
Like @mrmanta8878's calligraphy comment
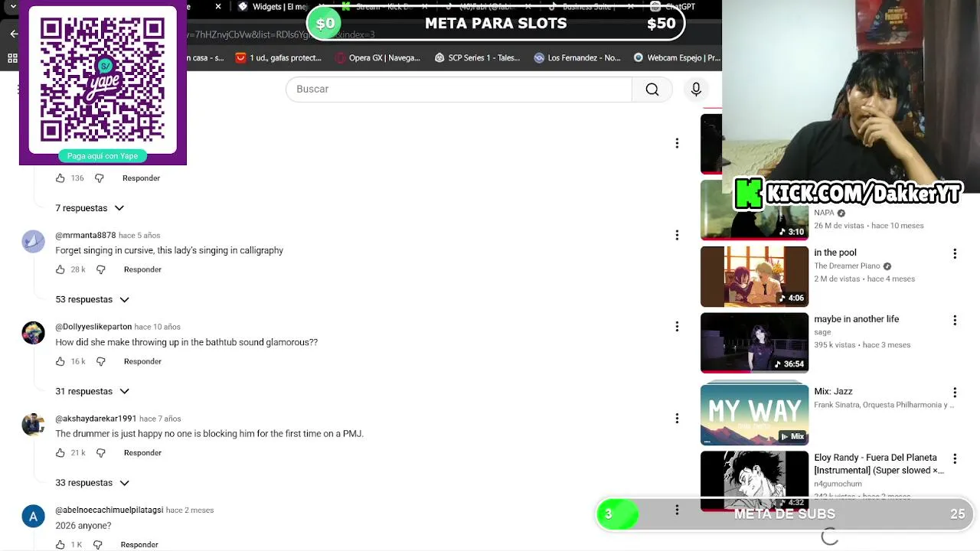pos(60,269)
